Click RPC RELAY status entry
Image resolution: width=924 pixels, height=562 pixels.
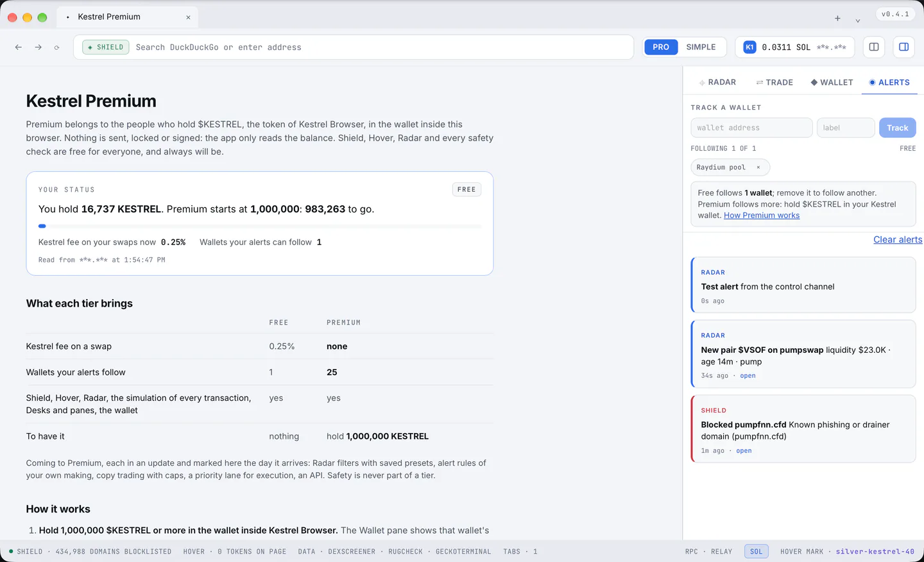[708, 552]
